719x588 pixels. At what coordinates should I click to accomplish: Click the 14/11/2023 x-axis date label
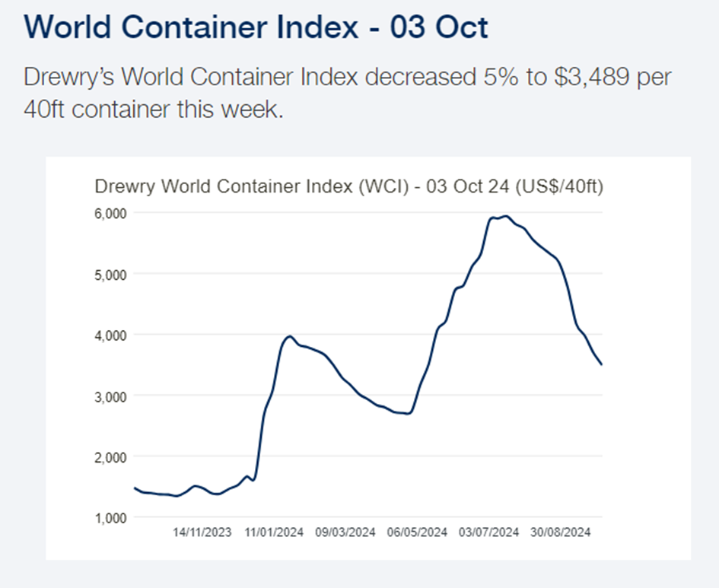(x=202, y=532)
